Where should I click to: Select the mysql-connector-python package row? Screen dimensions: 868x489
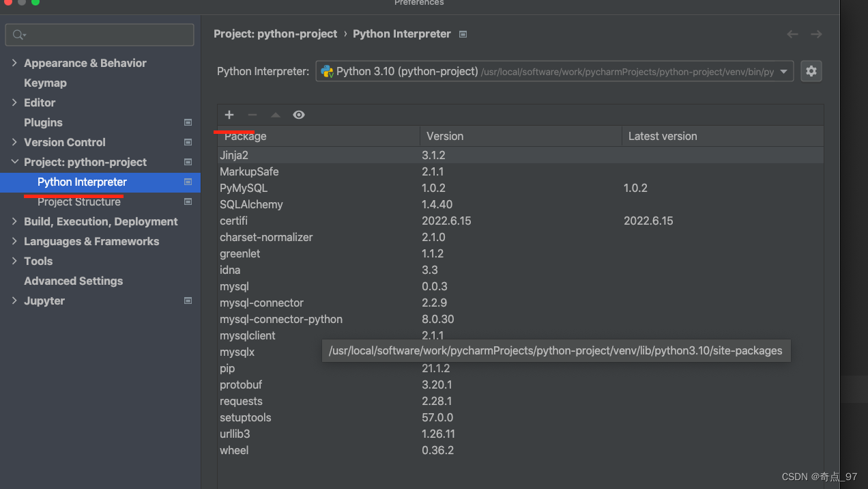point(521,319)
